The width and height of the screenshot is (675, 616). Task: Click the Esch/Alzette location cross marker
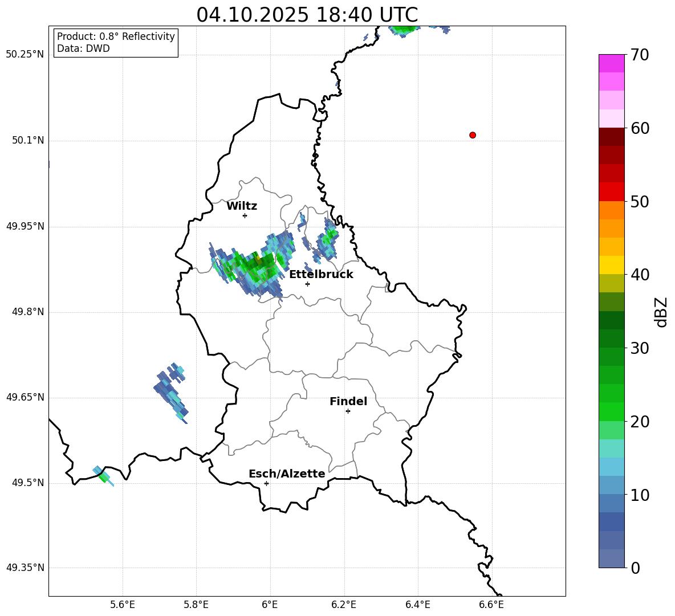266,483
